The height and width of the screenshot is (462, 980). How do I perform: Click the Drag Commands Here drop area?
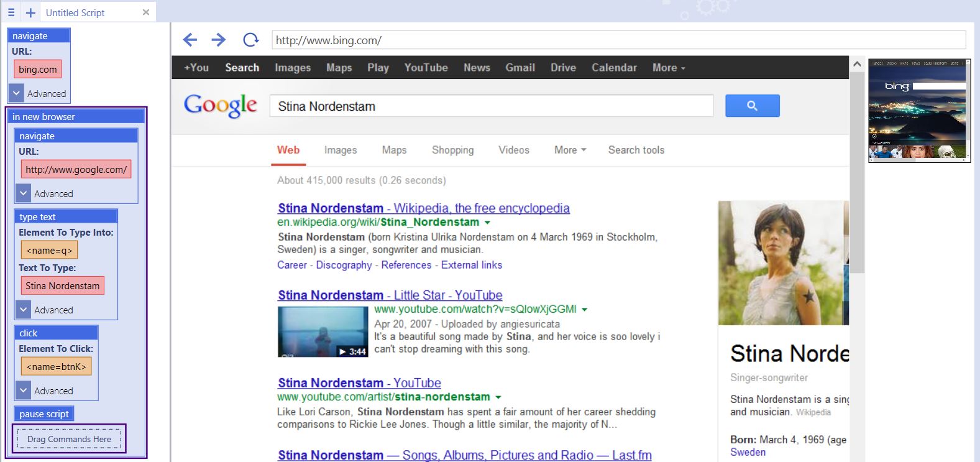tap(69, 439)
